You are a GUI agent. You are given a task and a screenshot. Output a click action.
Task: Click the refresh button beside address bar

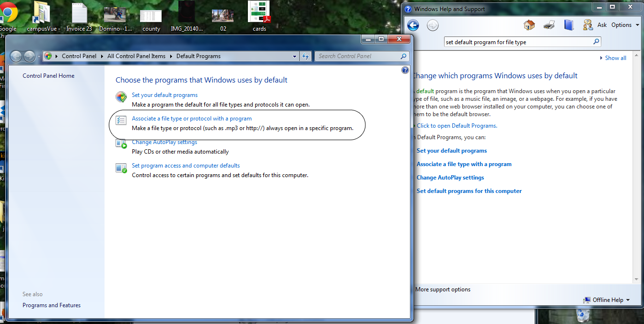click(306, 56)
